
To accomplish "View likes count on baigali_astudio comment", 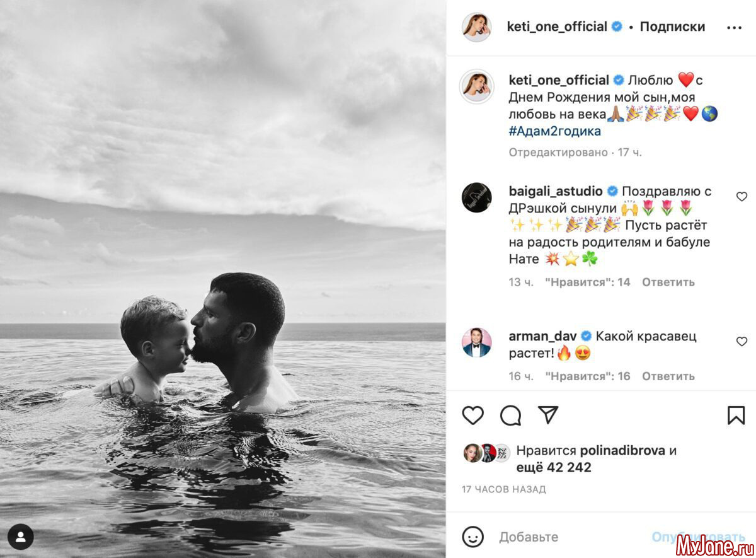I will tap(587, 282).
